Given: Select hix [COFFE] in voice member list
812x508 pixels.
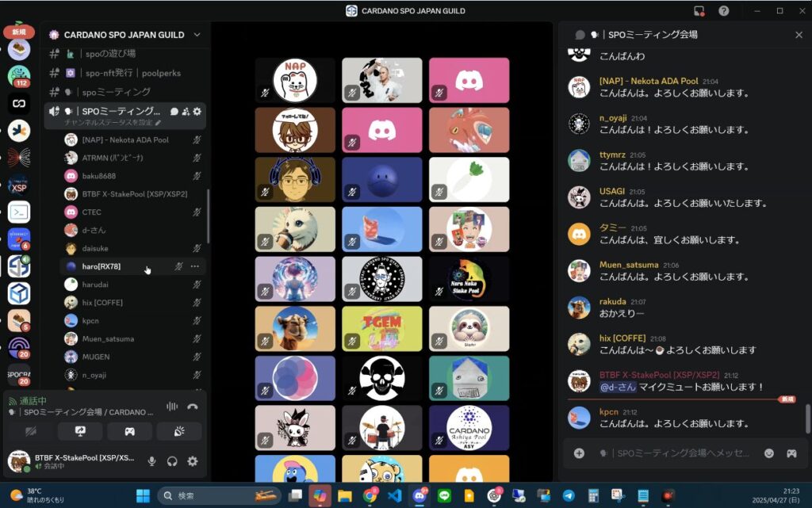Looking at the screenshot, I should 133,303.
